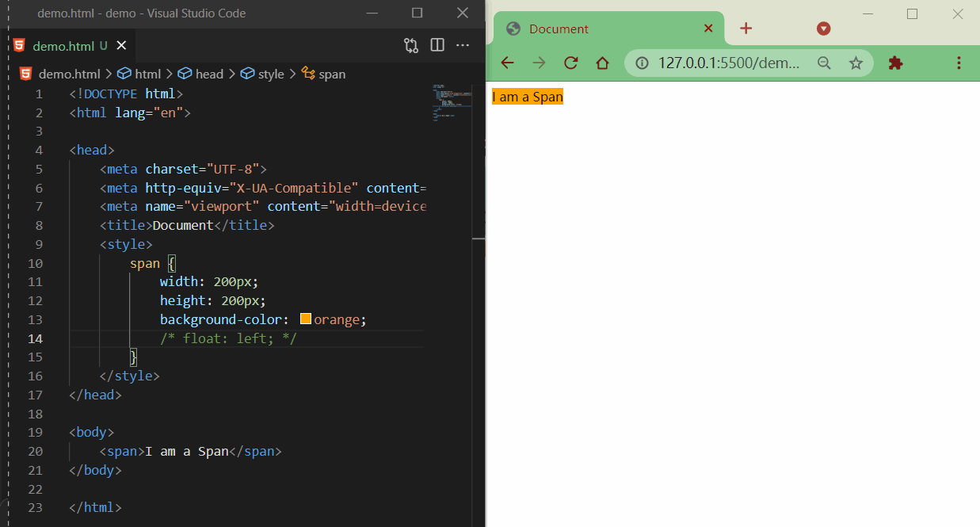Click the browser address bar URL
The image size is (980, 527).
[x=729, y=63]
